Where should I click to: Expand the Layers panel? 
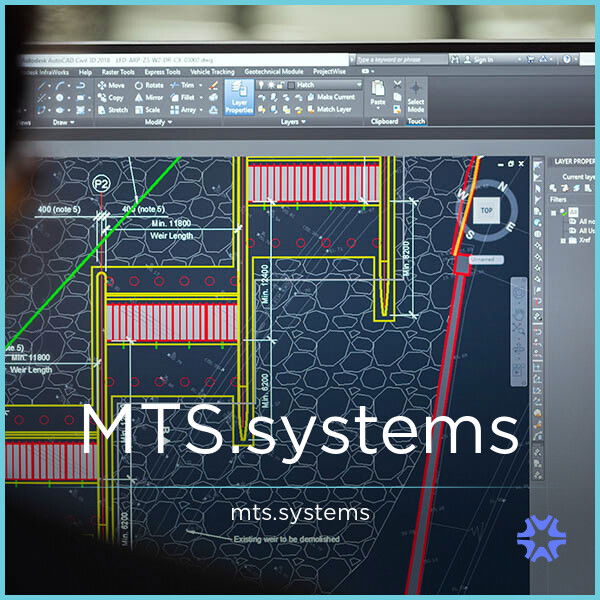click(293, 122)
